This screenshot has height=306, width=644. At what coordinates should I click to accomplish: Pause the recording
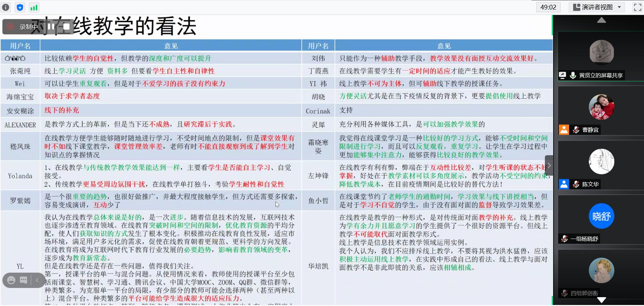tap(51, 27)
